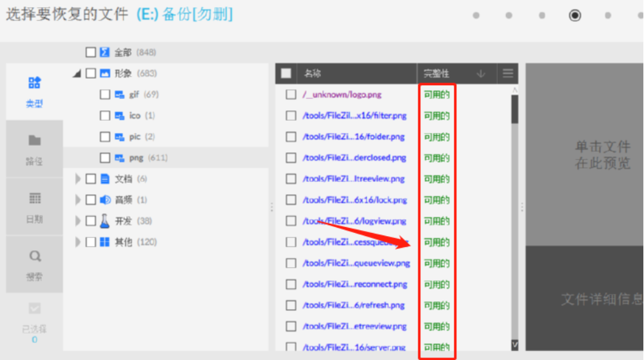Click the 路径 folder icon
The width and height of the screenshot is (644, 360).
tap(35, 141)
